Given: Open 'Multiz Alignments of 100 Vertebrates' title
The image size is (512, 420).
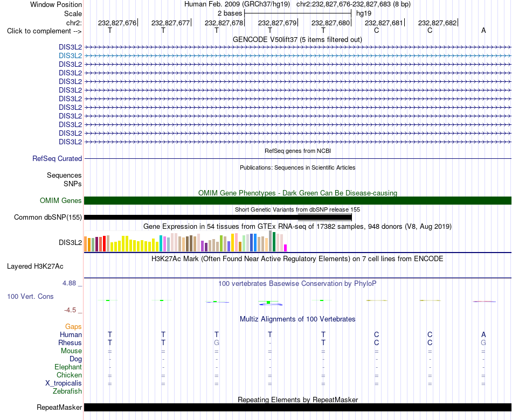Looking at the screenshot, I should (297, 319).
